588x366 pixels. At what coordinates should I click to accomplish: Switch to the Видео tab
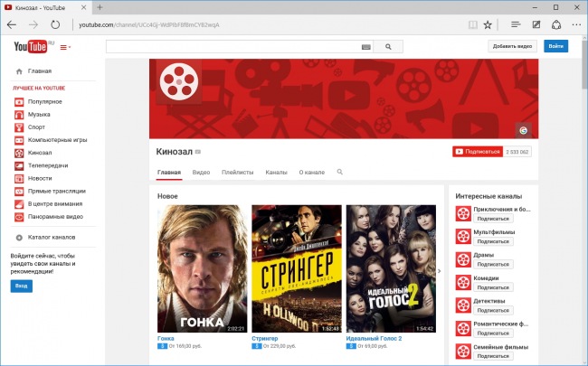(x=201, y=173)
